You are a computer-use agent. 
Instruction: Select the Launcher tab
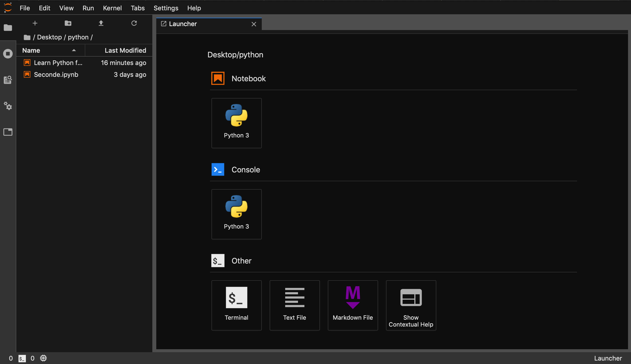(183, 24)
